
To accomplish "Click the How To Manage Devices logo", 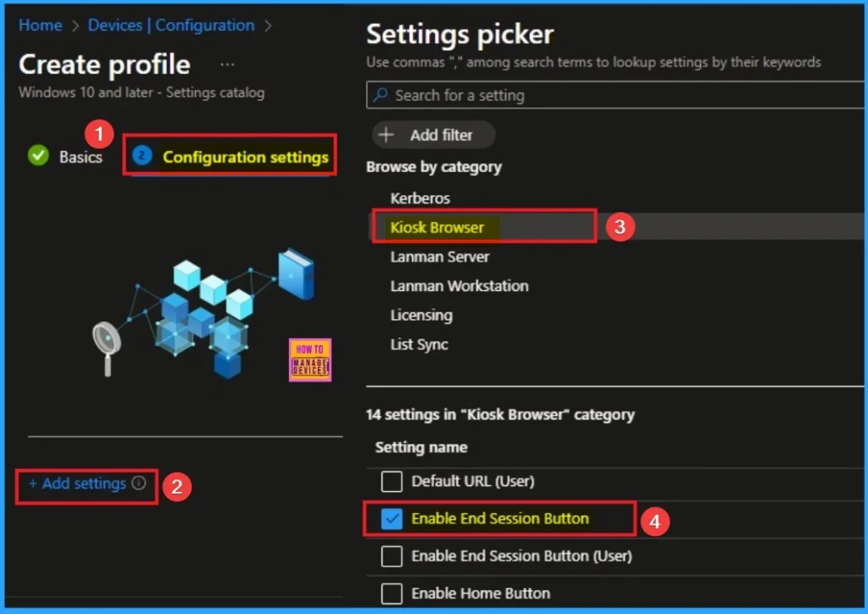I will tap(309, 360).
